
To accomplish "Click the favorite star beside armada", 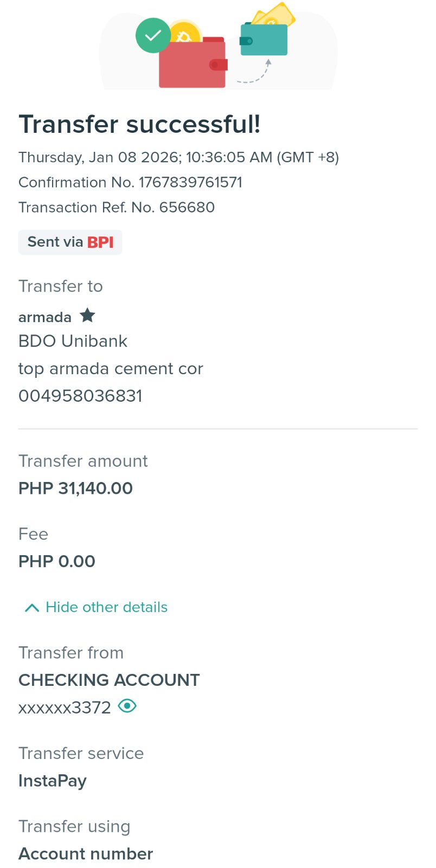I will coord(87,315).
